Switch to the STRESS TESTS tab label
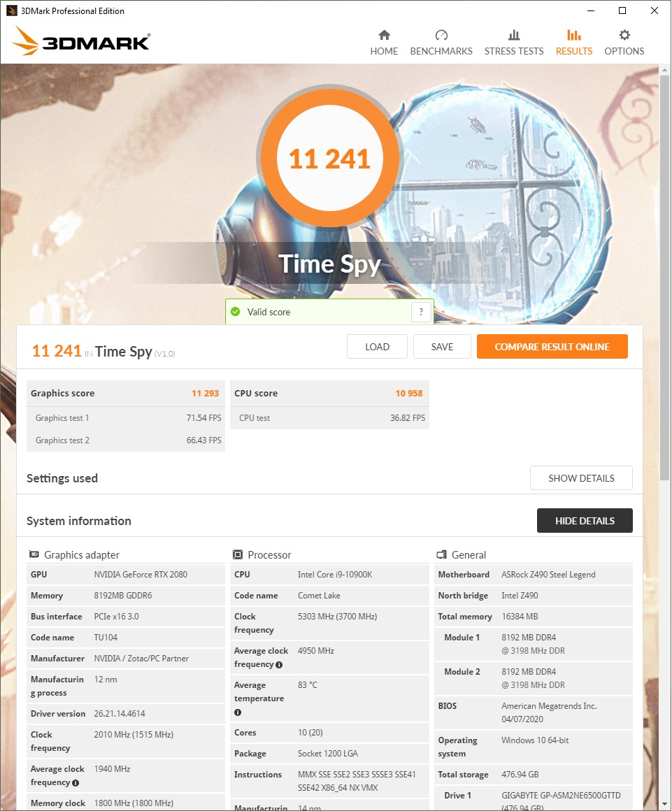 pos(514,51)
